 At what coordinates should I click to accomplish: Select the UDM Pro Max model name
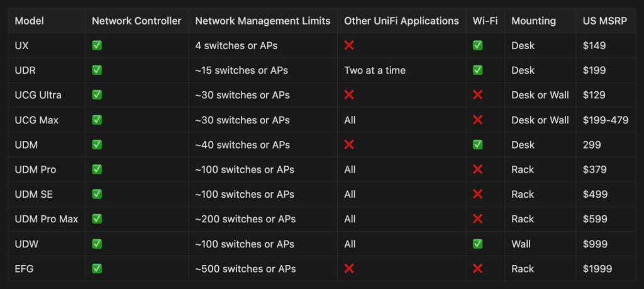click(47, 219)
